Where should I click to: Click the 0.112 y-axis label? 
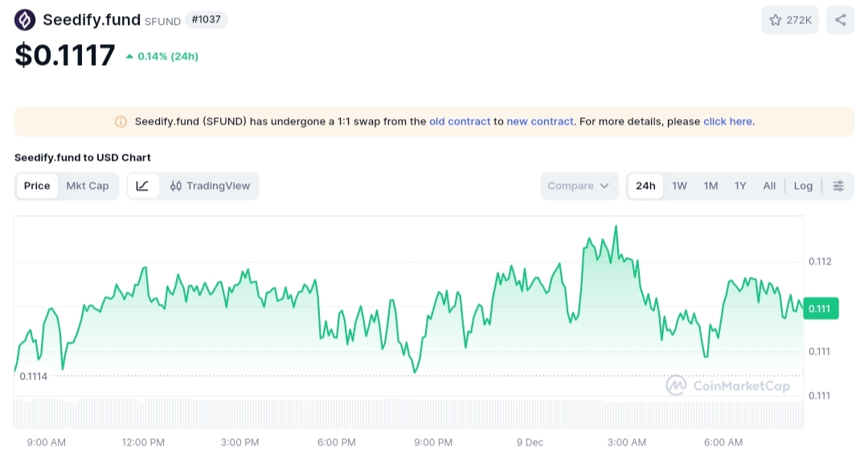[820, 261]
